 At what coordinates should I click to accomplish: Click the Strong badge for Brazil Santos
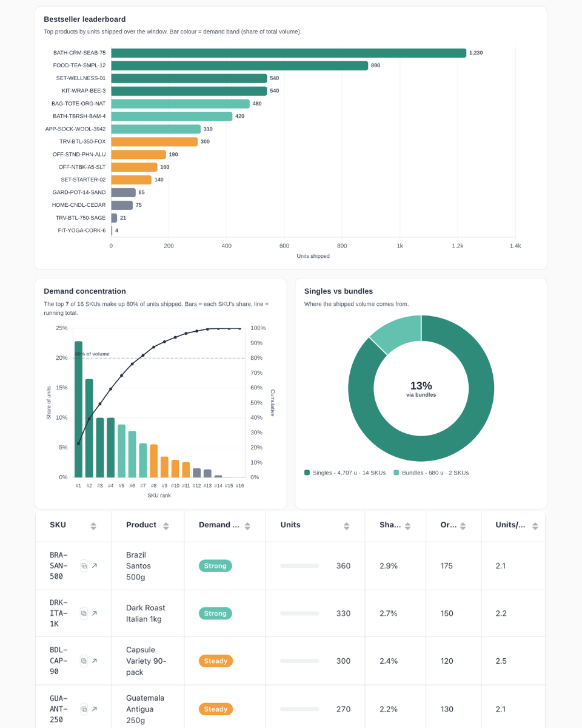coord(215,565)
